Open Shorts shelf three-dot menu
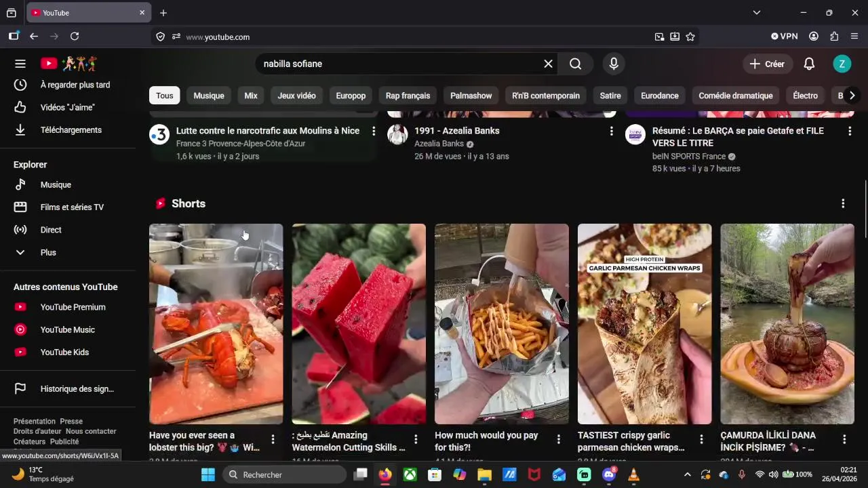This screenshot has width=868, height=488. coord(843,203)
